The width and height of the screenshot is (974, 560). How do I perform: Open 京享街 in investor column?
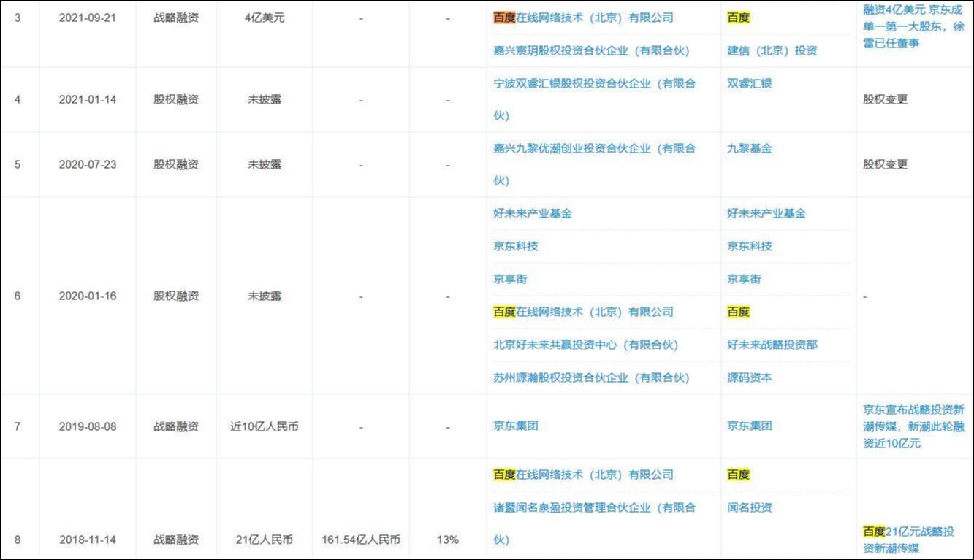510,279
